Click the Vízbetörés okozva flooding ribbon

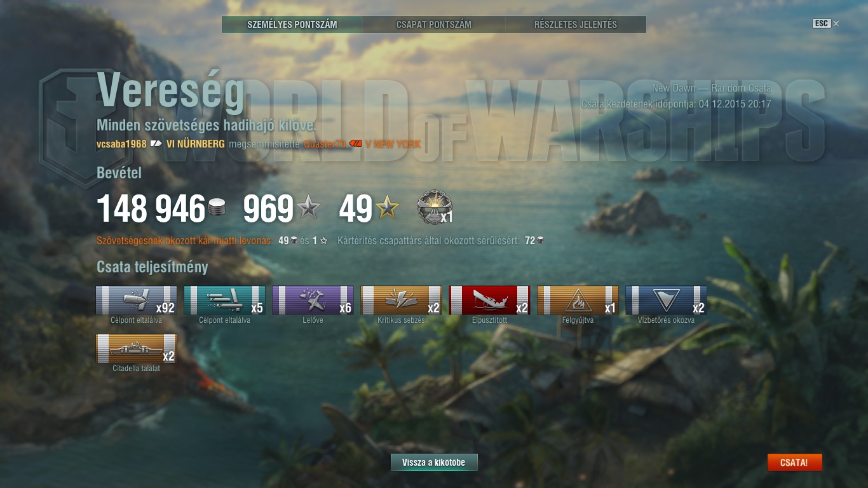click(667, 301)
